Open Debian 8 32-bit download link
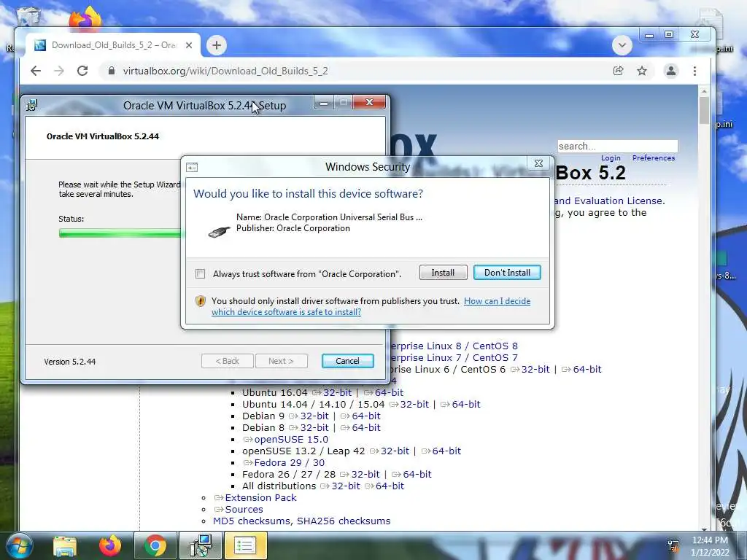The width and height of the screenshot is (747, 560). click(314, 427)
